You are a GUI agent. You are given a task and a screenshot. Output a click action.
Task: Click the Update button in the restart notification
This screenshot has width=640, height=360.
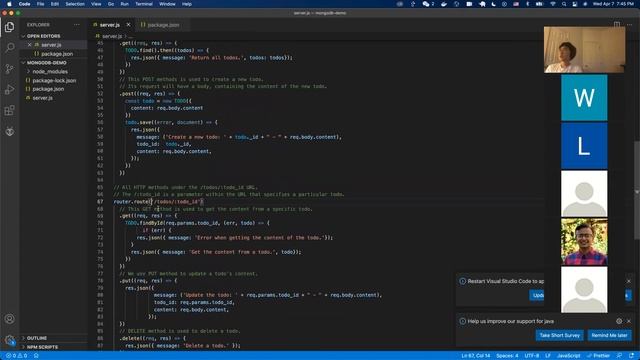point(537,296)
